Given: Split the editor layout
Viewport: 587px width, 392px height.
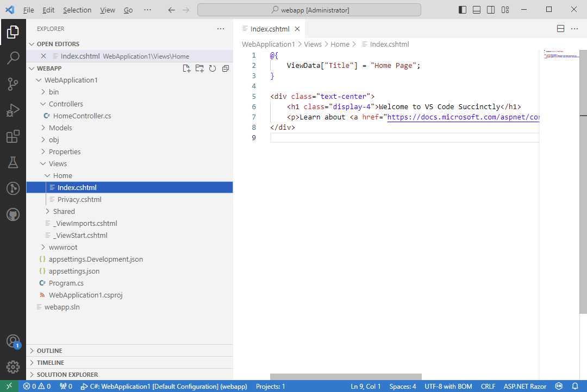Looking at the screenshot, I should tap(560, 29).
